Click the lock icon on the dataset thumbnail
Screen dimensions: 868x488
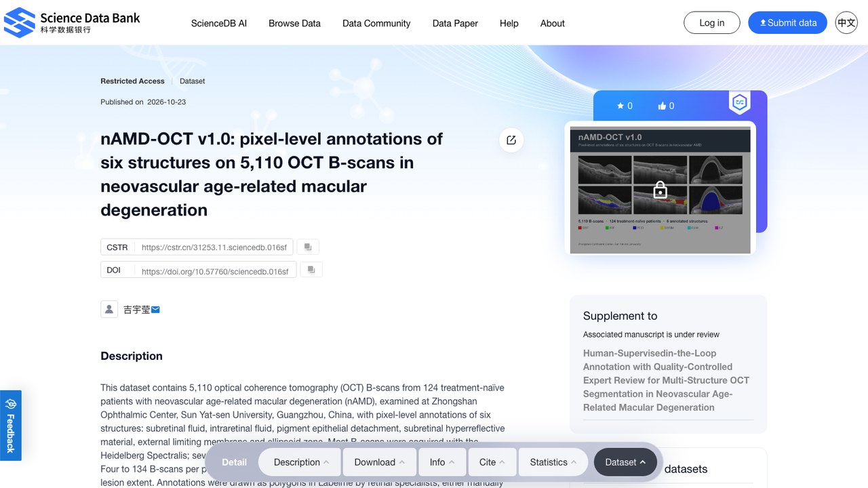coord(660,190)
